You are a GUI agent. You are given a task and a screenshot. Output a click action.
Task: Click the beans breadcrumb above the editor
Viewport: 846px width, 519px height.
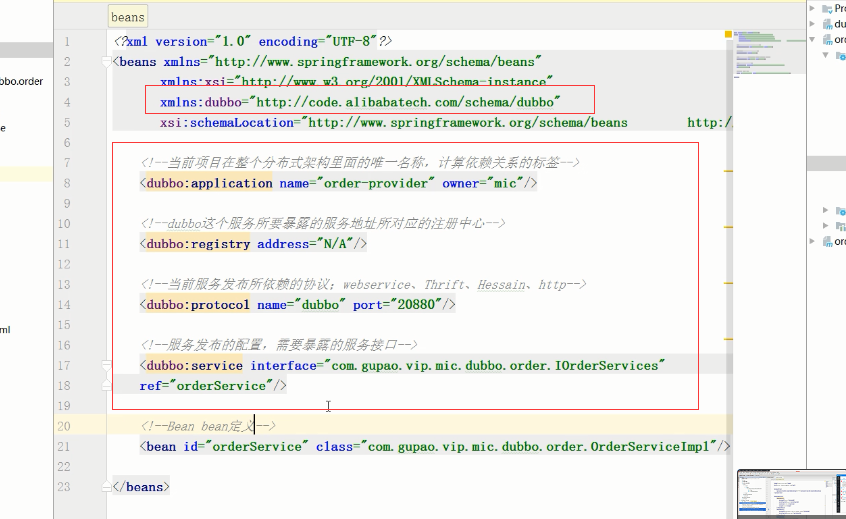(128, 17)
